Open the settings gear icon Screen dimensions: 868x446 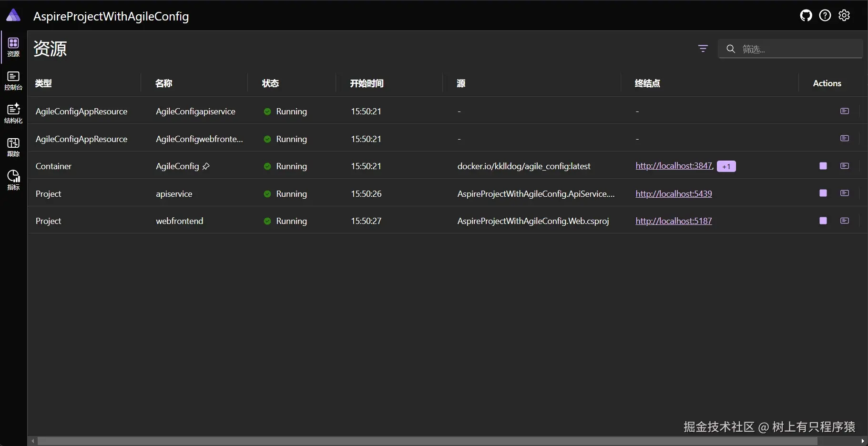tap(844, 16)
